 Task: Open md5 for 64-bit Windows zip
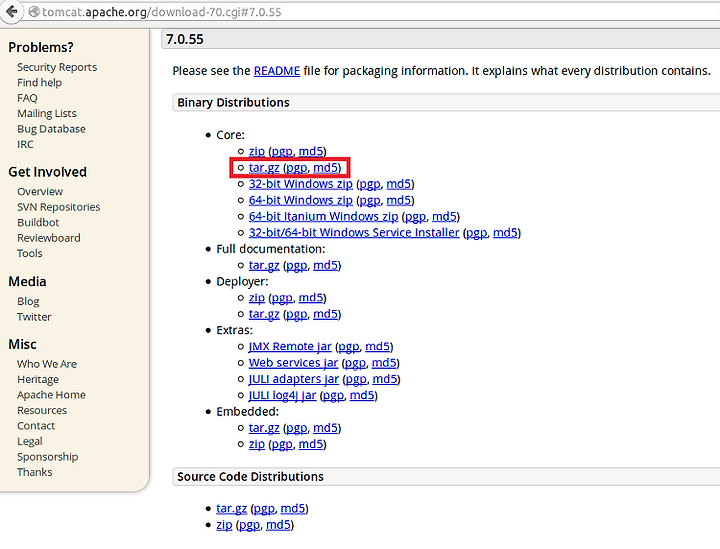click(x=399, y=201)
